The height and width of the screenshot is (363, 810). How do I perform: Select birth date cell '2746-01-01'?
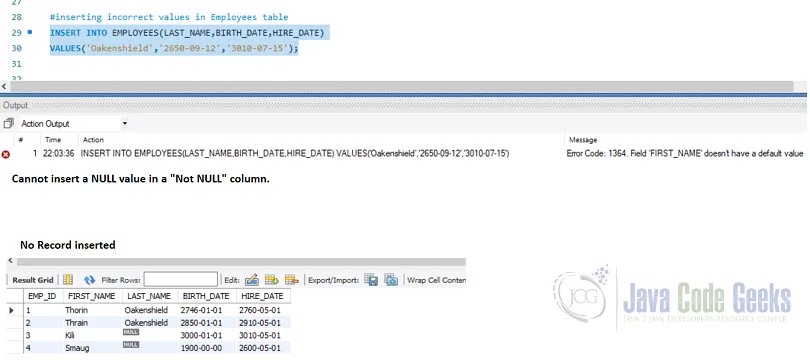coord(207,310)
